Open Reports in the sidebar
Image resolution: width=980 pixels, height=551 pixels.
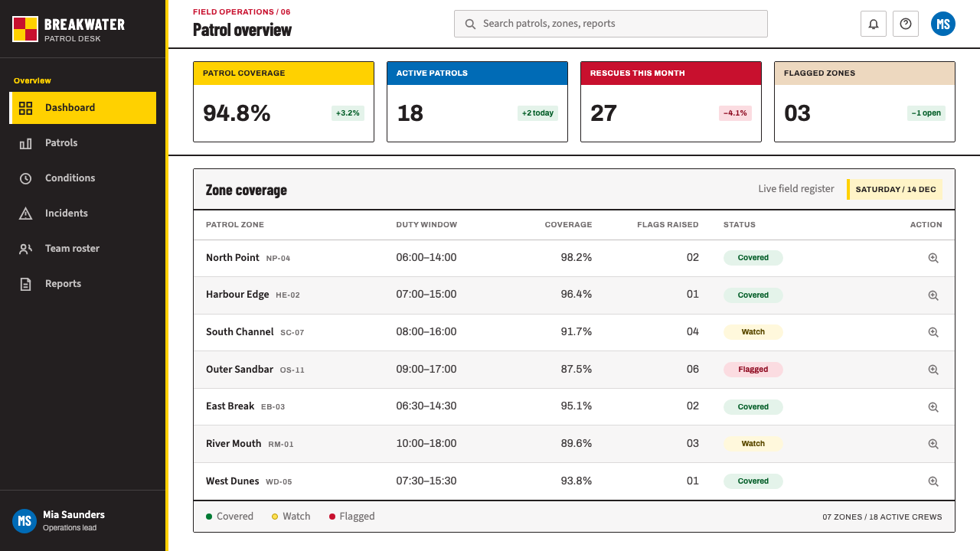coord(83,284)
